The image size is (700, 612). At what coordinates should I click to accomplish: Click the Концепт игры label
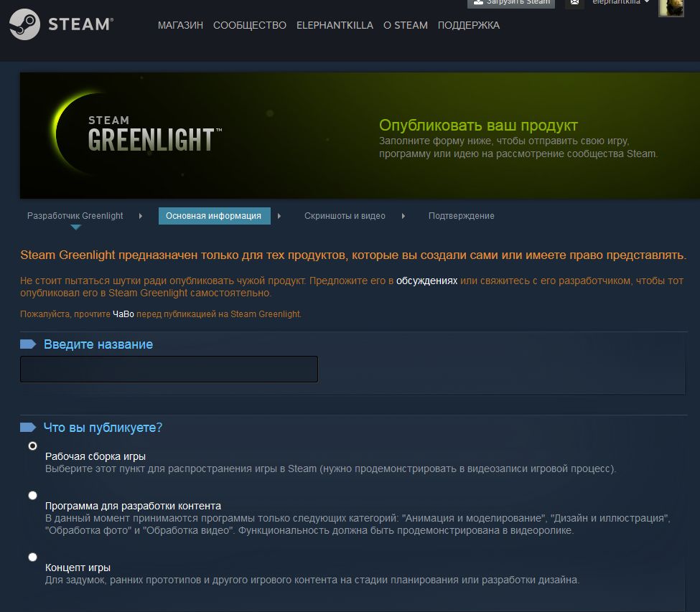click(x=78, y=568)
